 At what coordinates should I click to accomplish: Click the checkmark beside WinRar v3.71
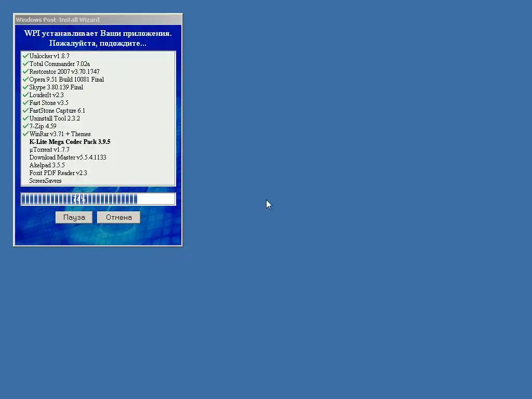point(25,134)
